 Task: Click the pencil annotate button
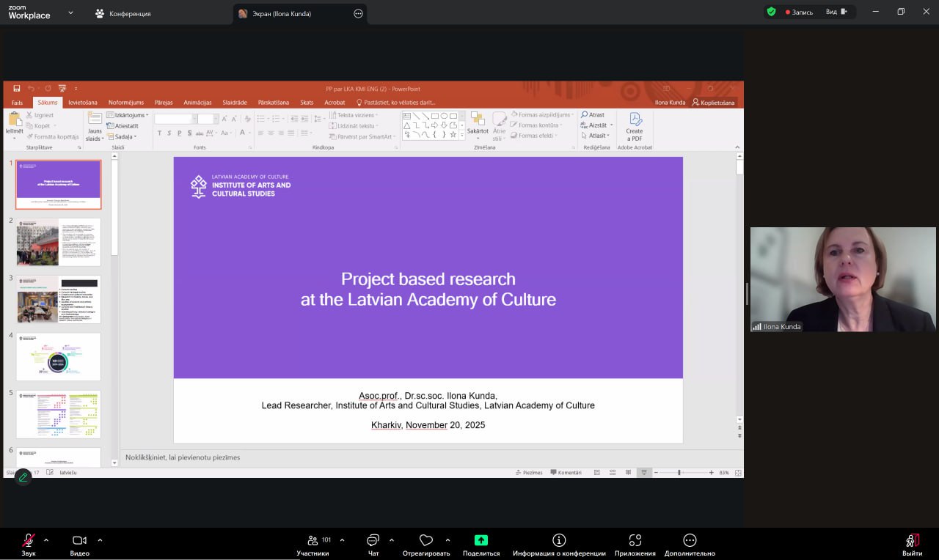pyautogui.click(x=23, y=477)
